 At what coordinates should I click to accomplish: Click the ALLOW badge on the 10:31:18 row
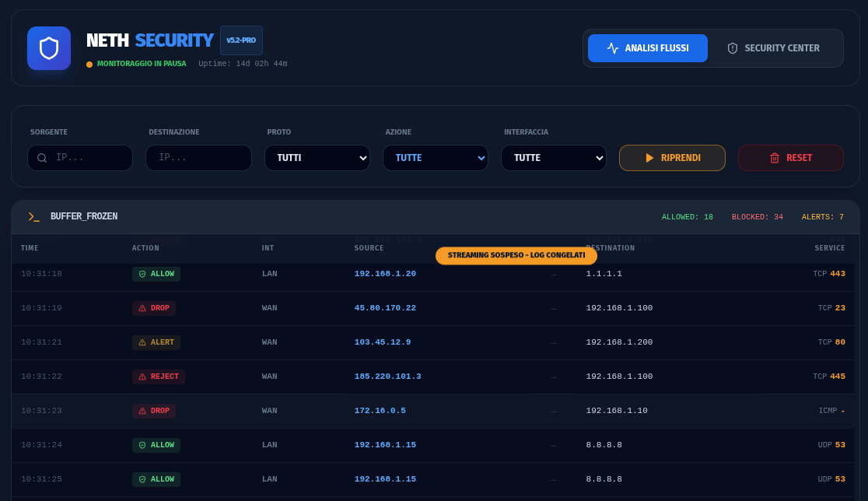pos(156,274)
